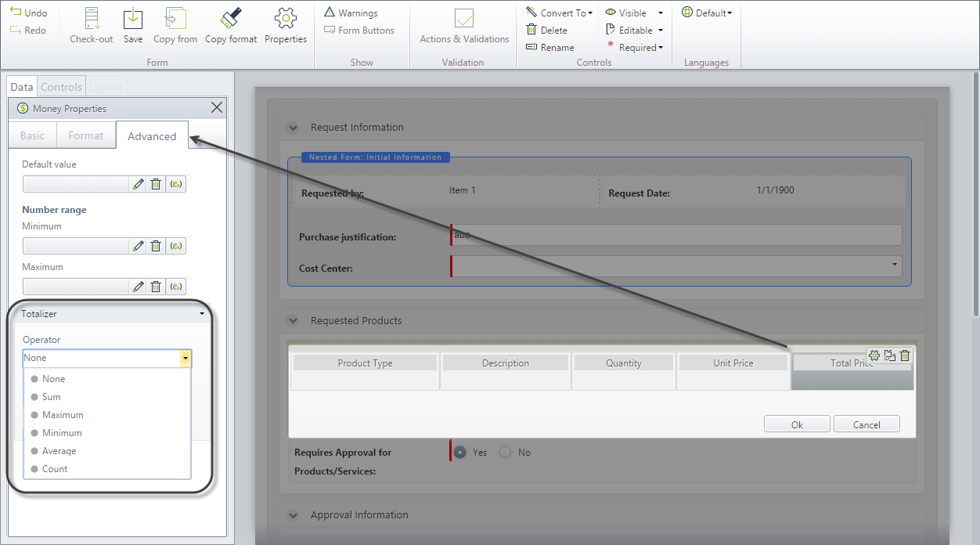Open form Properties gear icon
Viewport: 980px width, 545px height.
(286, 19)
